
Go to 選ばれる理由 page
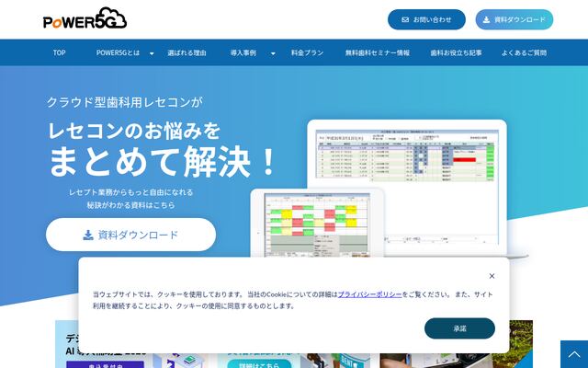187,53
